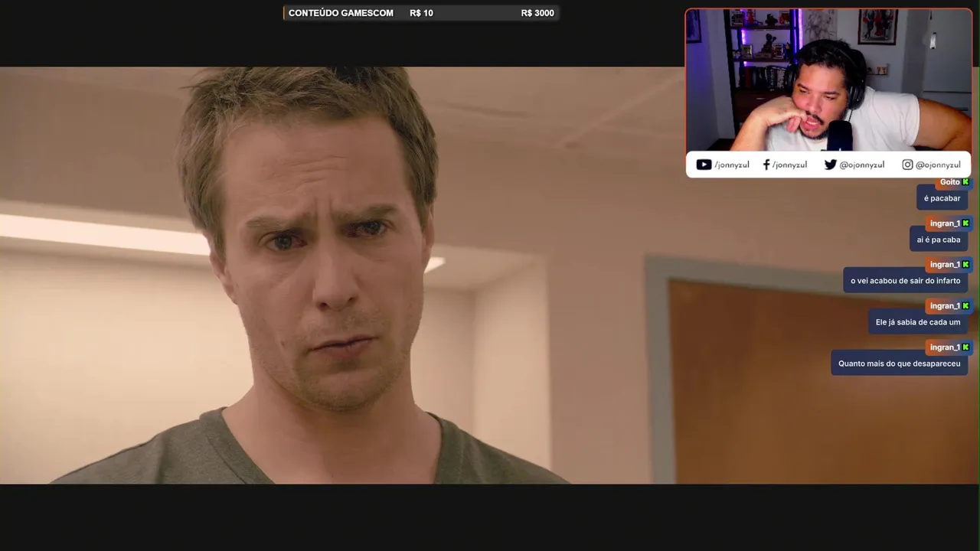This screenshot has height=551, width=980.
Task: Click the Facebook icon in social bar
Action: coord(766,165)
